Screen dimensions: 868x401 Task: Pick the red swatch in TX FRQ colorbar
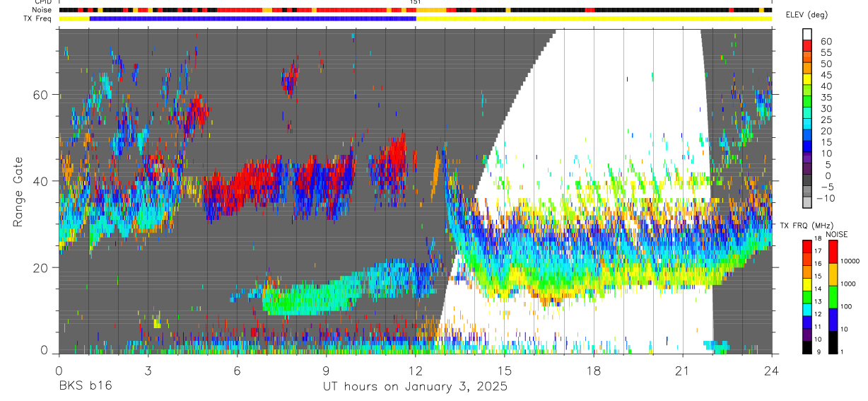click(x=807, y=245)
